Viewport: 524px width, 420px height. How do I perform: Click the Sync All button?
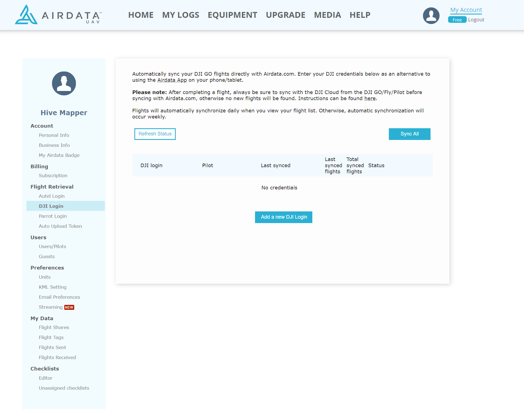pos(409,134)
